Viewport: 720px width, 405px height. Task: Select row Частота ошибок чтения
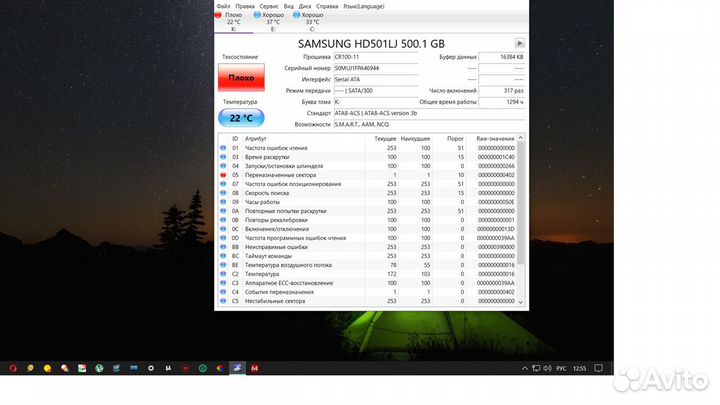click(x=368, y=148)
